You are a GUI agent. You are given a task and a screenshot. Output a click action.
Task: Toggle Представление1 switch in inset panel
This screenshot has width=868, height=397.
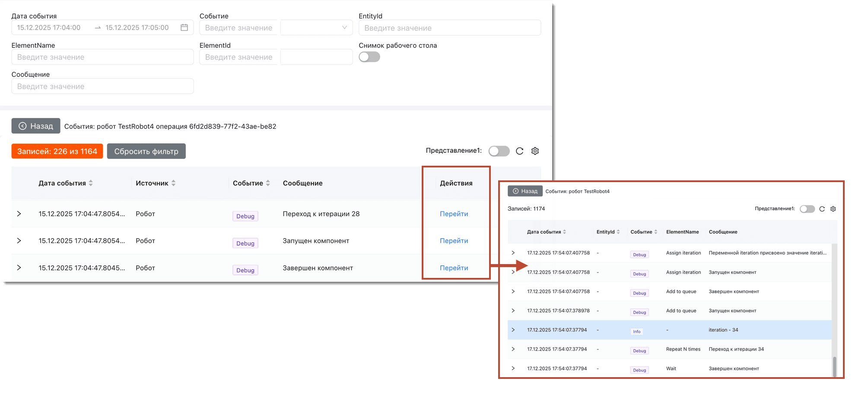(x=807, y=209)
